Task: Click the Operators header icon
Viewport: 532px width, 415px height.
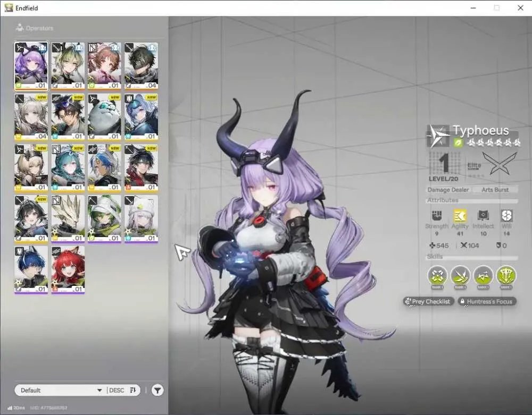Action: (19, 28)
